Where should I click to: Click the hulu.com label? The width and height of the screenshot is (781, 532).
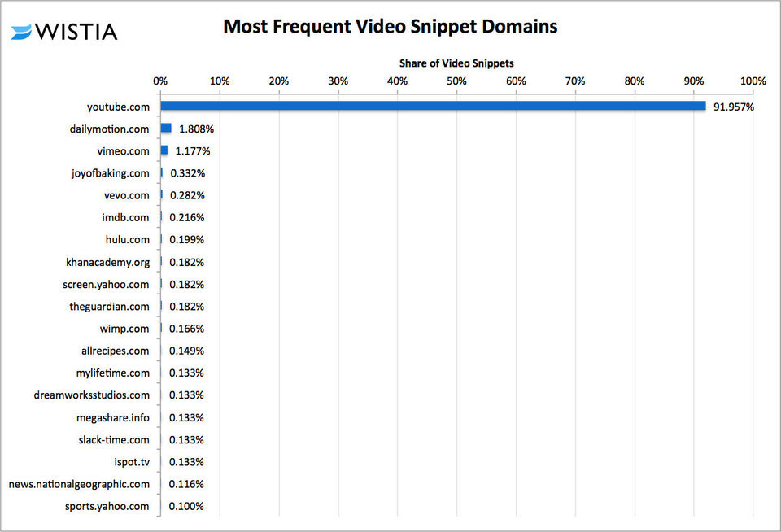pyautogui.click(x=126, y=240)
